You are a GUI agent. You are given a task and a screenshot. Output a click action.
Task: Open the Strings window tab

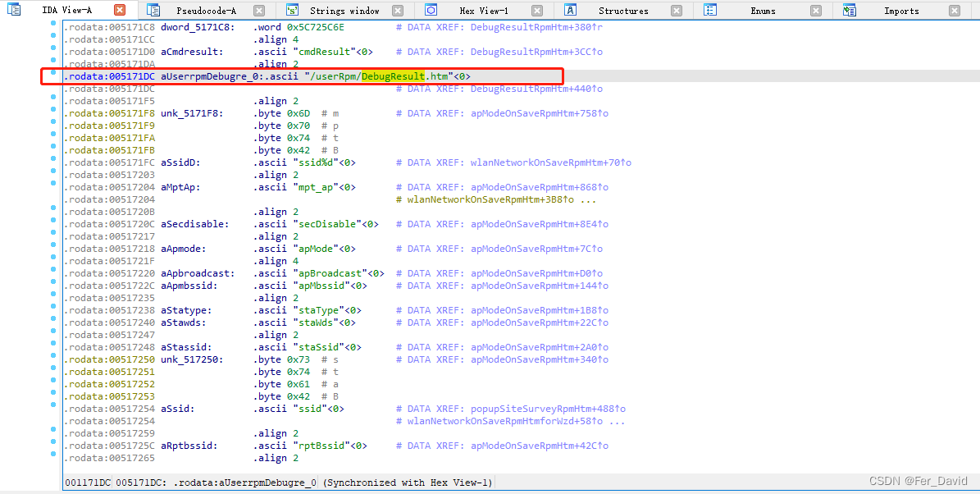click(344, 11)
